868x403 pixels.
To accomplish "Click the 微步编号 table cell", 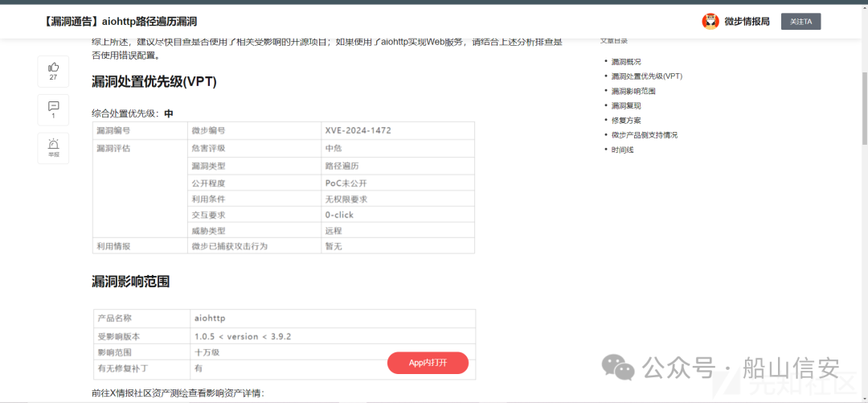I will point(254,131).
